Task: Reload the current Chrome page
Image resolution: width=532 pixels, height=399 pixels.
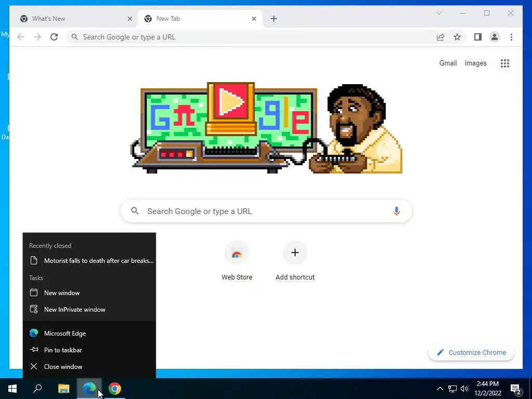Action: [54, 37]
